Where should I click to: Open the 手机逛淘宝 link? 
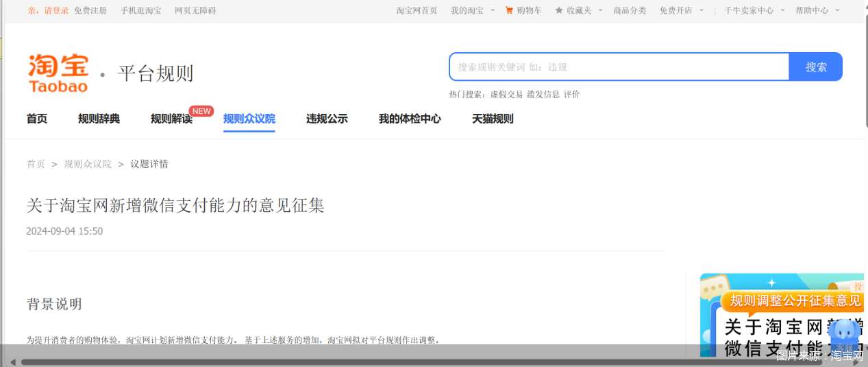click(x=141, y=10)
